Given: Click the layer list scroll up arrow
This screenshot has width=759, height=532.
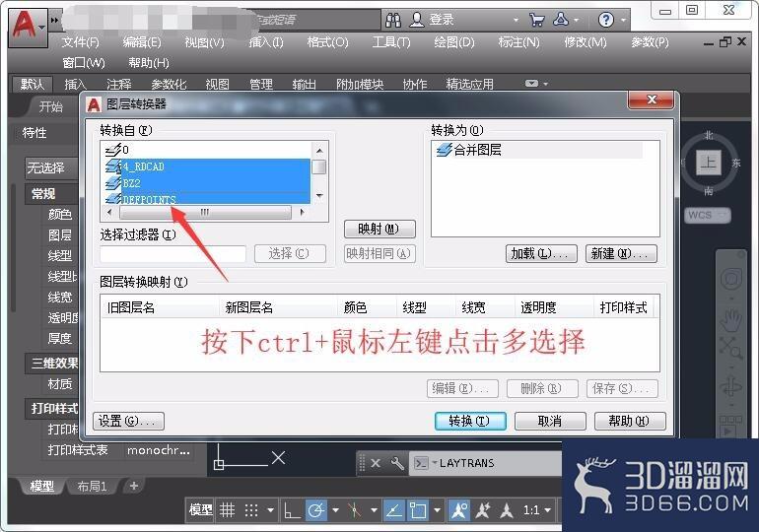Looking at the screenshot, I should [x=319, y=151].
